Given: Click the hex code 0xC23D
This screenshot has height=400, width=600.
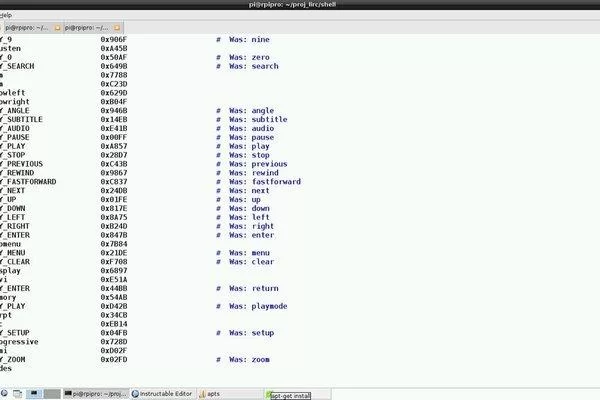Looking at the screenshot, I should 114,84.
